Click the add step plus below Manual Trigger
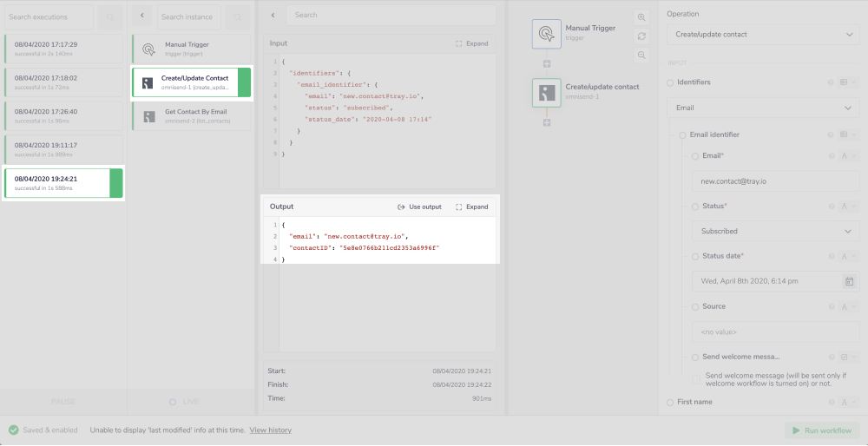This screenshot has width=868, height=446. click(x=547, y=63)
